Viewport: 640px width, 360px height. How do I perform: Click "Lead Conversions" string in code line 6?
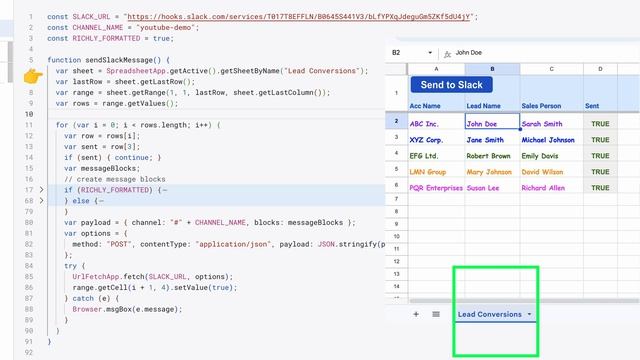coord(322,71)
